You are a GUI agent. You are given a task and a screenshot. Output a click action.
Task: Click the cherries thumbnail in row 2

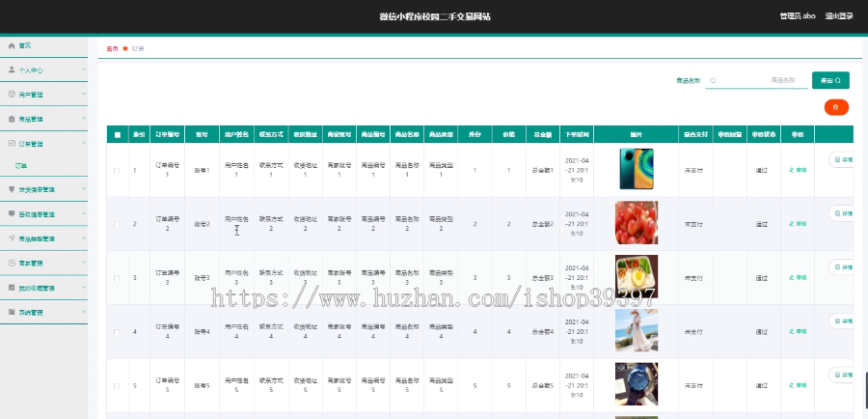click(x=637, y=223)
